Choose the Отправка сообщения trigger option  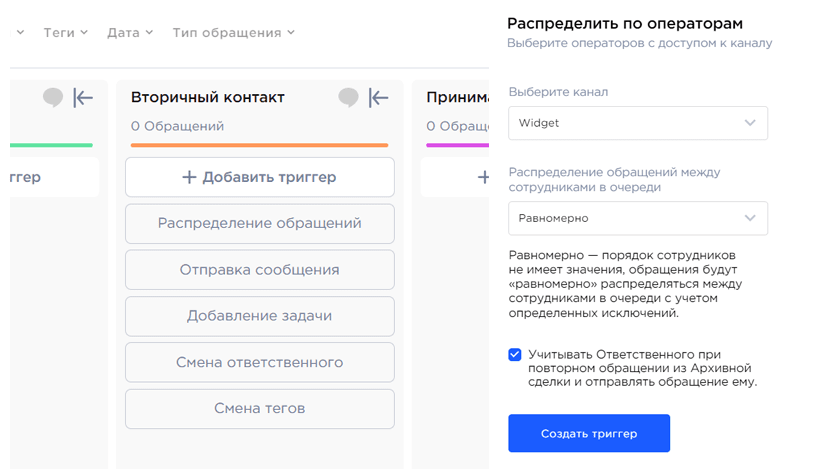coord(260,270)
